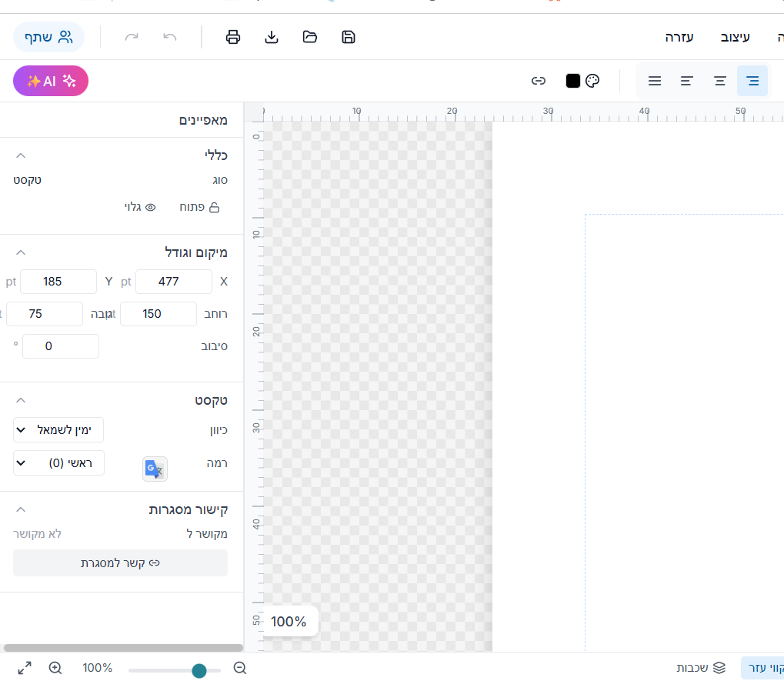Viewport: 784px width, 681px height.
Task: Click the download icon
Action: [272, 37]
